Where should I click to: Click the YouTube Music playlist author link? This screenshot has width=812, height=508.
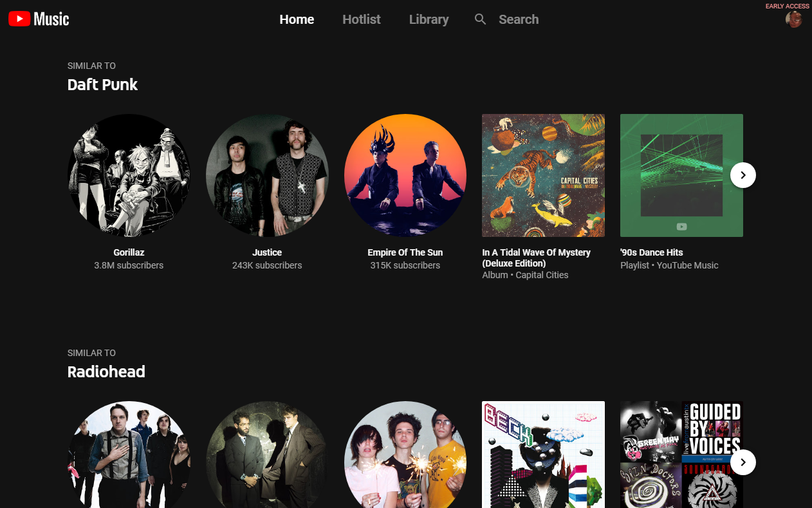tap(688, 265)
